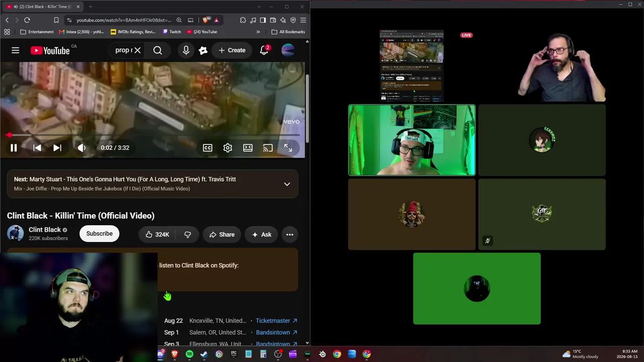Open the YouTube guide hamburger menu

click(x=16, y=50)
